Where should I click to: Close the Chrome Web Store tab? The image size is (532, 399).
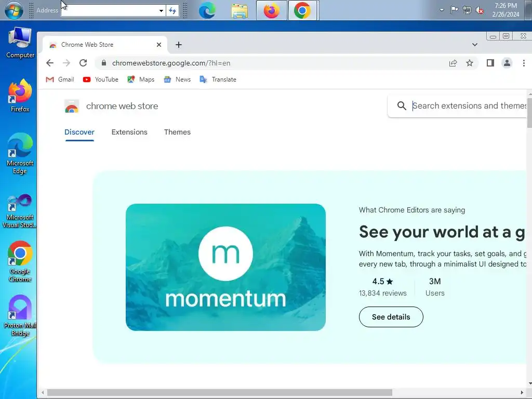click(159, 45)
